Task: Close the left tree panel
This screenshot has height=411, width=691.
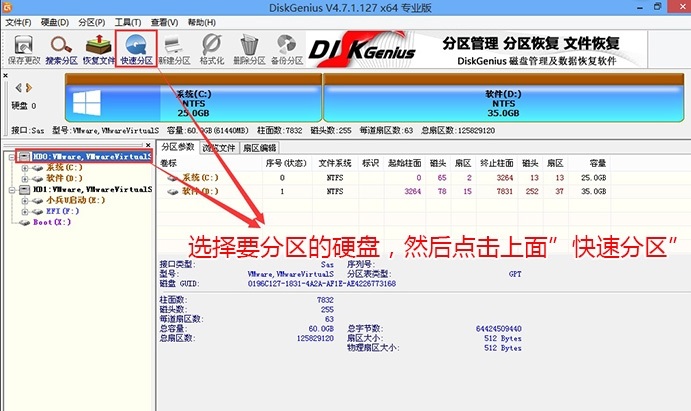Action: [x=148, y=144]
